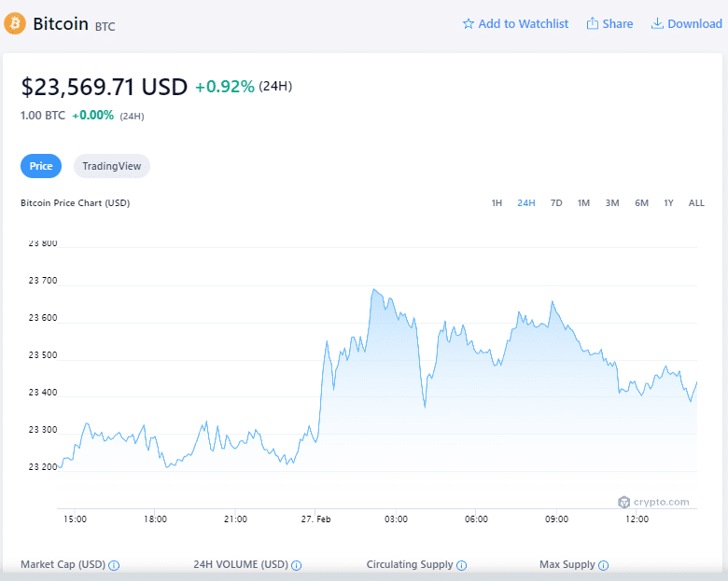Select the 7D time range
Image resolution: width=728 pixels, height=581 pixels.
tap(556, 202)
